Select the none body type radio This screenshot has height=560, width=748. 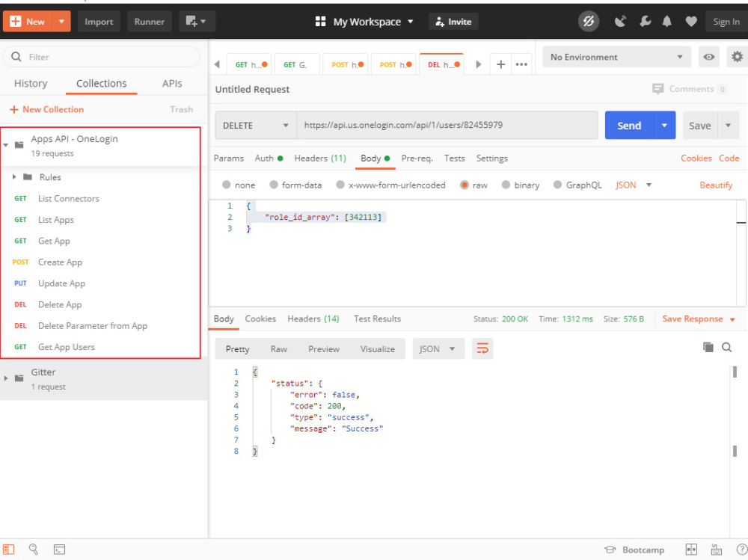[x=226, y=185]
